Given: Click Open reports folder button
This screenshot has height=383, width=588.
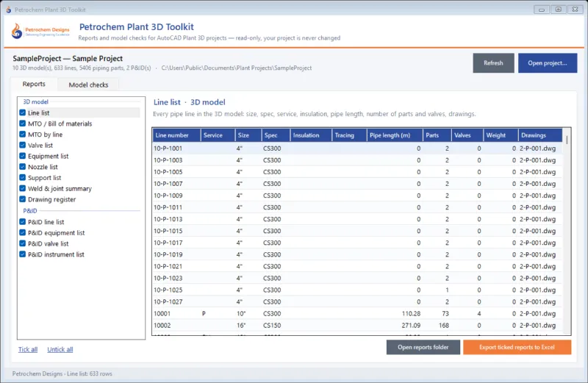Looking at the screenshot, I should coord(423,347).
